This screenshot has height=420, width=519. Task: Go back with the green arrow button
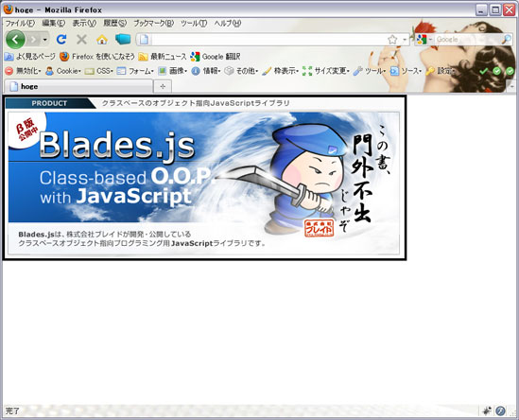[15, 40]
